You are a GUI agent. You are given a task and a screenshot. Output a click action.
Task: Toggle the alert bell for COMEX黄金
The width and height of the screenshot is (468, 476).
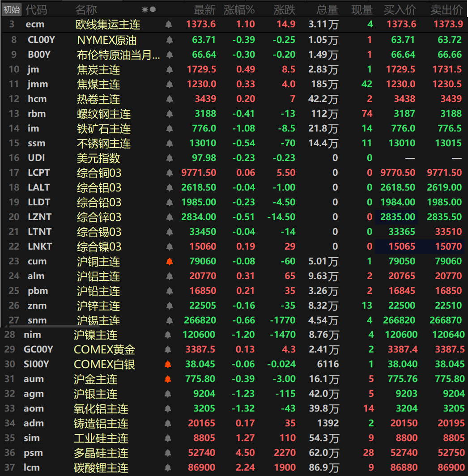168,350
